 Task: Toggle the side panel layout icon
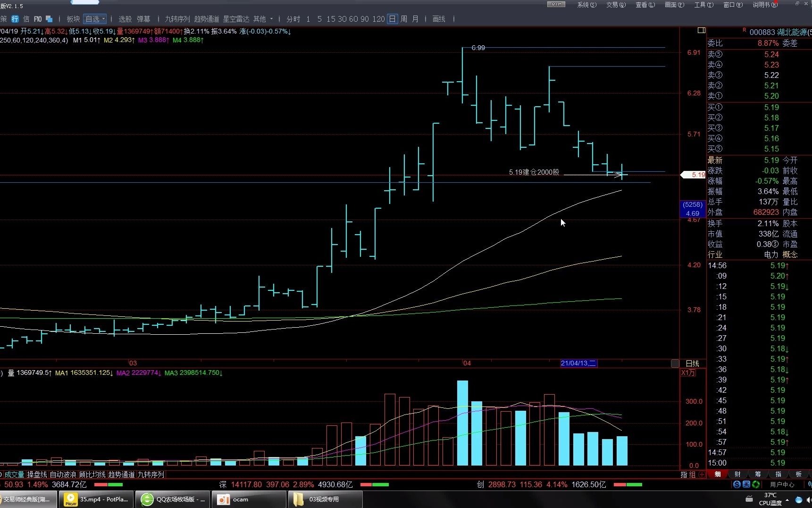coord(701,30)
